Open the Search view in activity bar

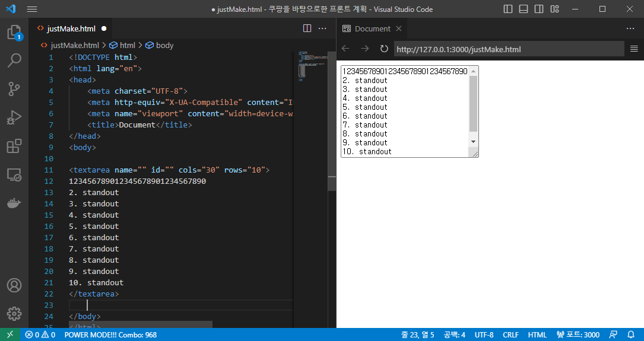tap(14, 60)
